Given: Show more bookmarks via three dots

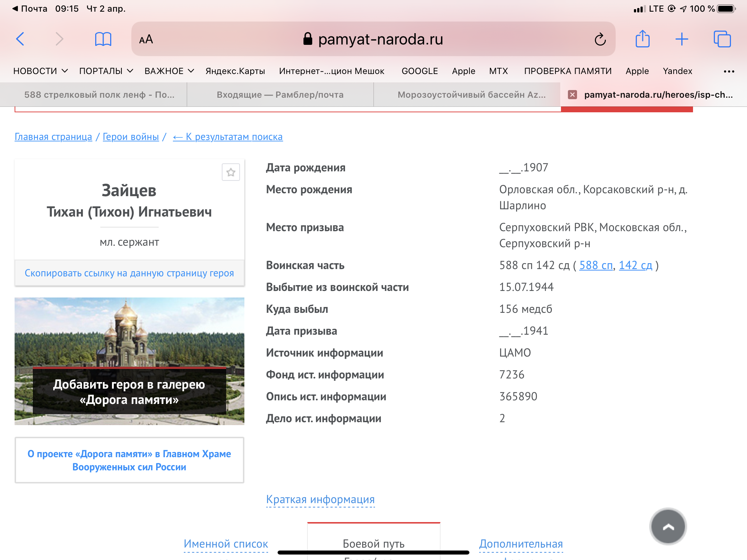Looking at the screenshot, I should pos(729,71).
